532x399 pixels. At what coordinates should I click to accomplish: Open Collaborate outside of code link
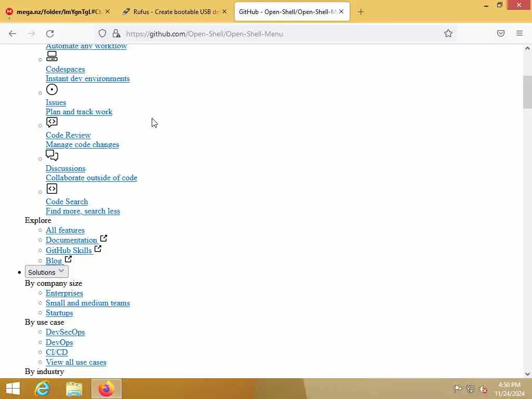(91, 178)
